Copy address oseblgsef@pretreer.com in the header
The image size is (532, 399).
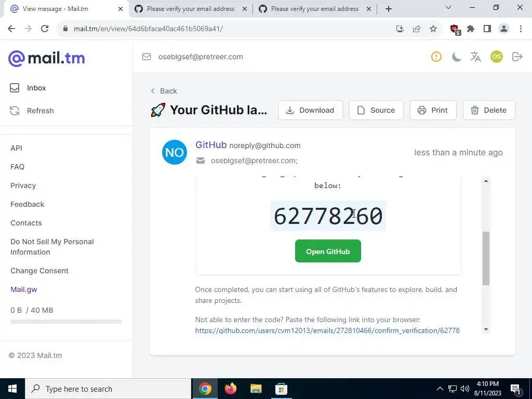coord(201,57)
